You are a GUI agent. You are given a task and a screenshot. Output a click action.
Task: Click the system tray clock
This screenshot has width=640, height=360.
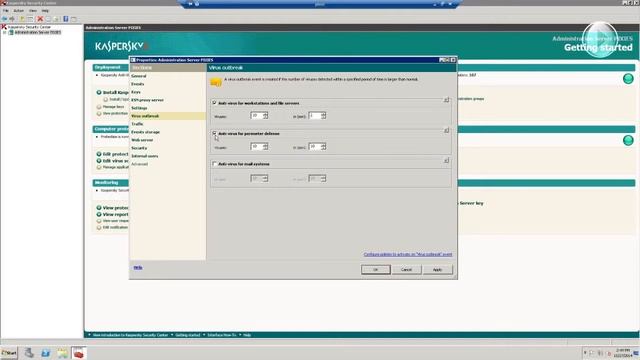point(623,353)
